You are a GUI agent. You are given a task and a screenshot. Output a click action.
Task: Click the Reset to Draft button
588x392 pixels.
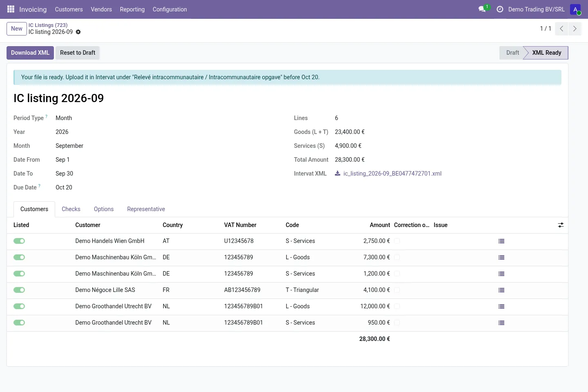(78, 53)
